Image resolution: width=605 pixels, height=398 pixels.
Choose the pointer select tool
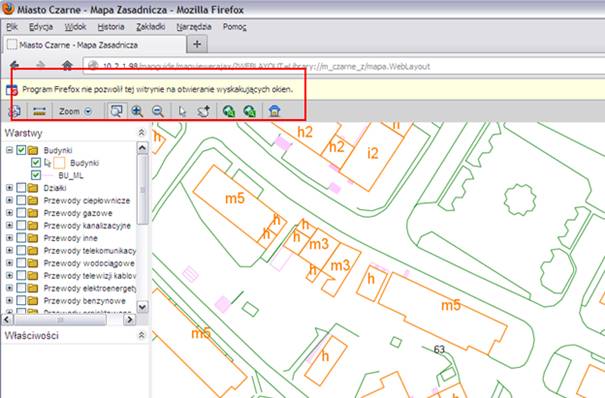click(x=183, y=111)
